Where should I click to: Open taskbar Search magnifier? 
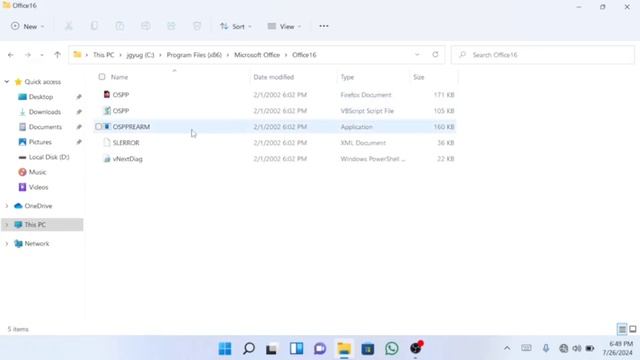click(x=249, y=349)
